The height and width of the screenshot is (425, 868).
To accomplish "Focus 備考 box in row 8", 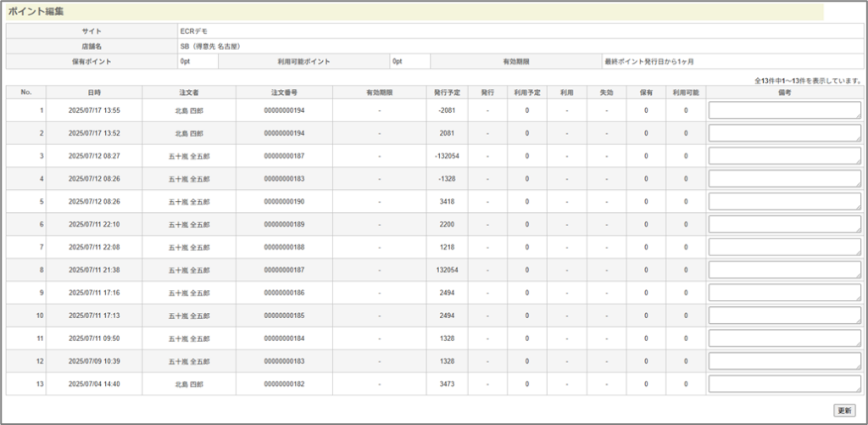I will pyautogui.click(x=784, y=270).
